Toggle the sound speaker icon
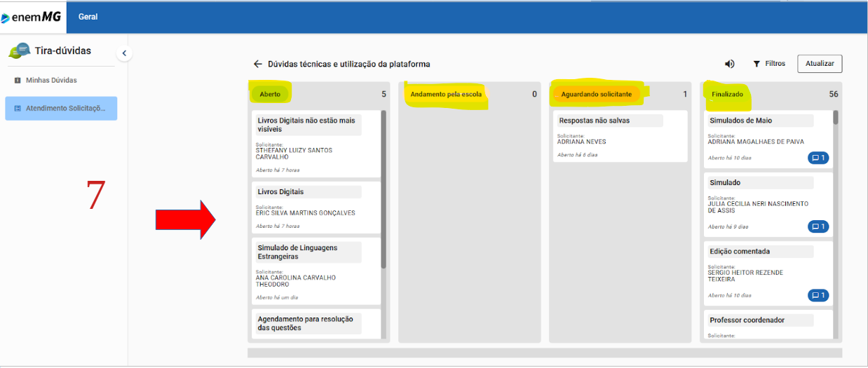 coord(730,64)
